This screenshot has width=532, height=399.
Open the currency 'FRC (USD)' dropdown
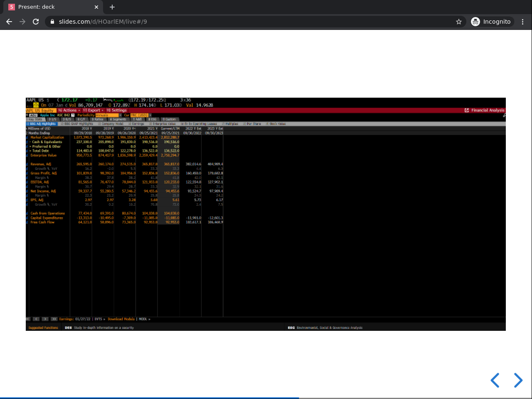[x=141, y=115]
